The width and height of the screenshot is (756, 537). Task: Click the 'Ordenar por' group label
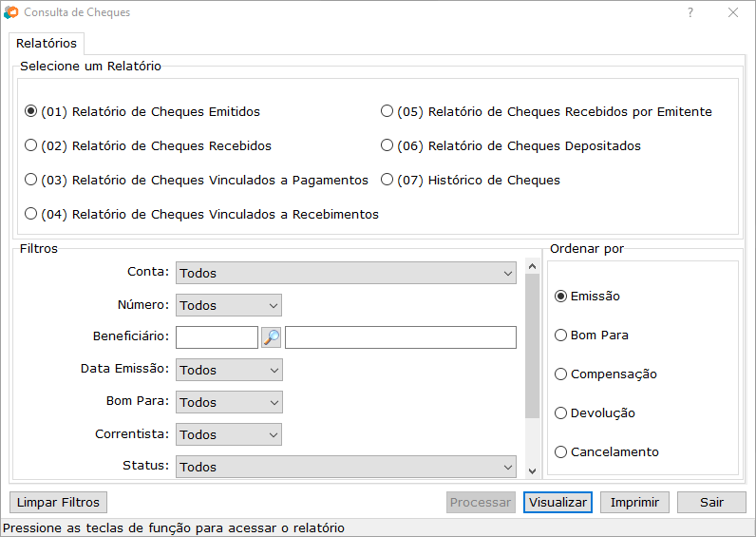[x=587, y=248]
